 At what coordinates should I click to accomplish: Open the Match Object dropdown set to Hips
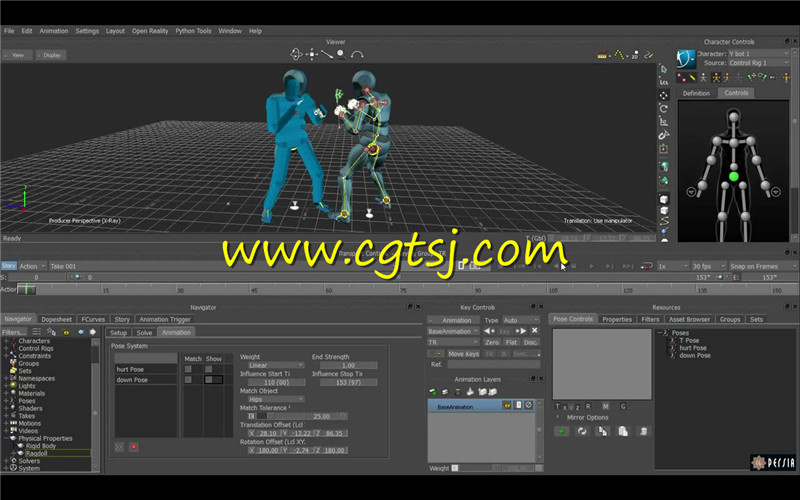[x=276, y=399]
